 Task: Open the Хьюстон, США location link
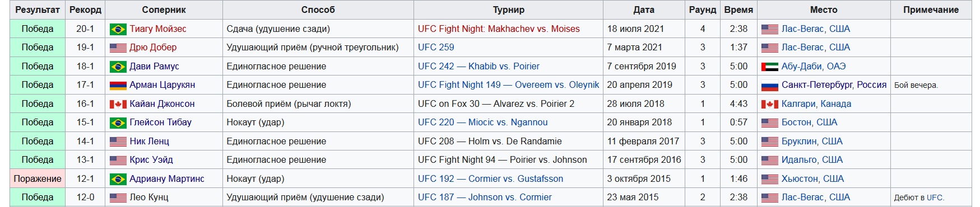812,179
